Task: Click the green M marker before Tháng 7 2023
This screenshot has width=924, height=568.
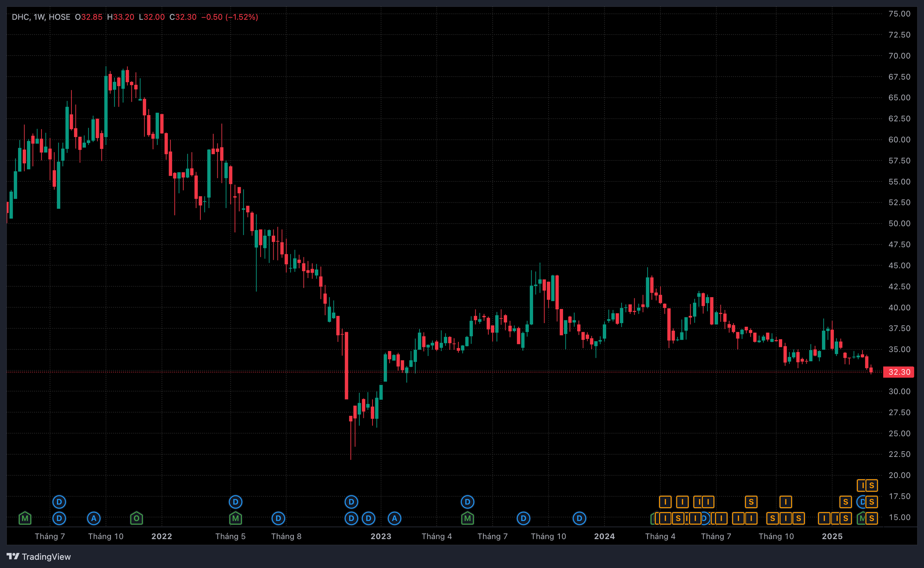Action: point(467,519)
